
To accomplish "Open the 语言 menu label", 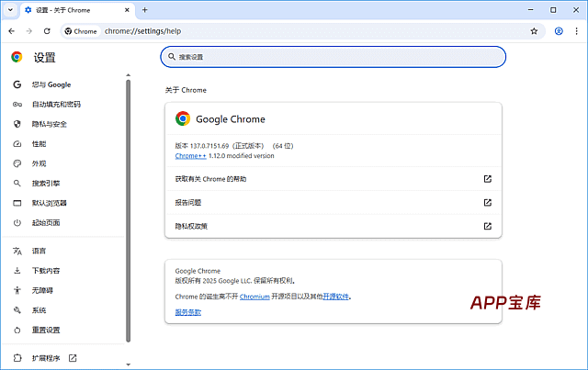I will click(39, 251).
